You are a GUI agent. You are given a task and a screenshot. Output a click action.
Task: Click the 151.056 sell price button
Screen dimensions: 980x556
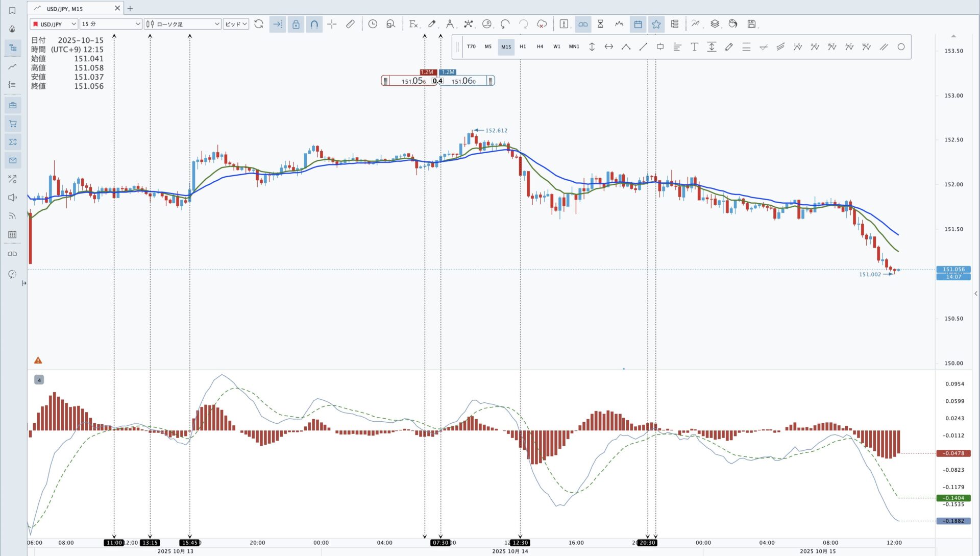pos(412,81)
